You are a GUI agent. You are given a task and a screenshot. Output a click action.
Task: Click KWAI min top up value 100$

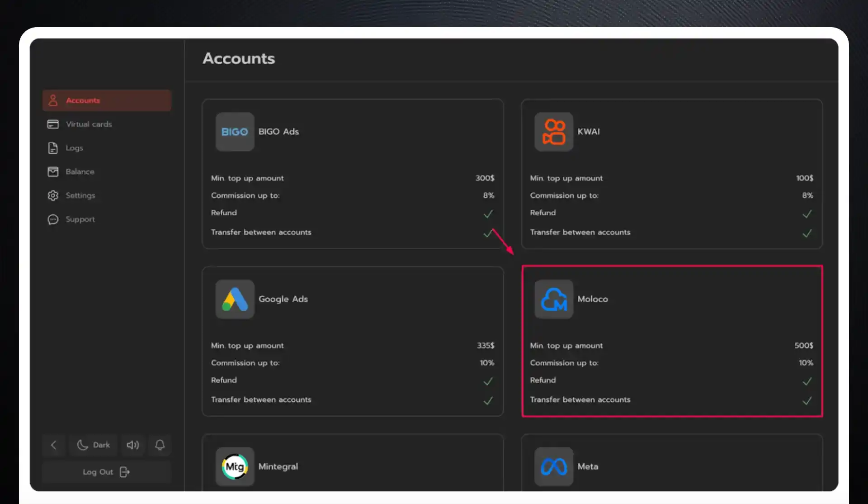805,178
